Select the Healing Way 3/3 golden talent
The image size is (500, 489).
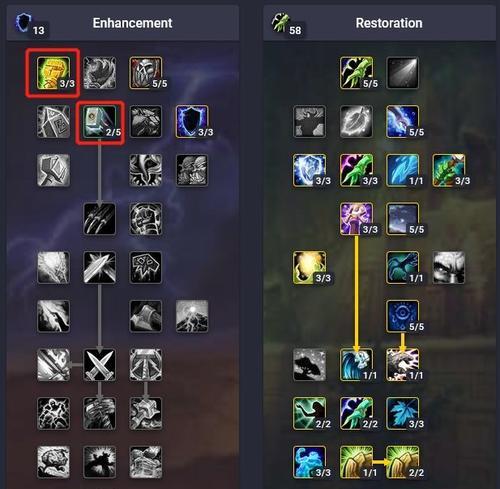click(310, 268)
